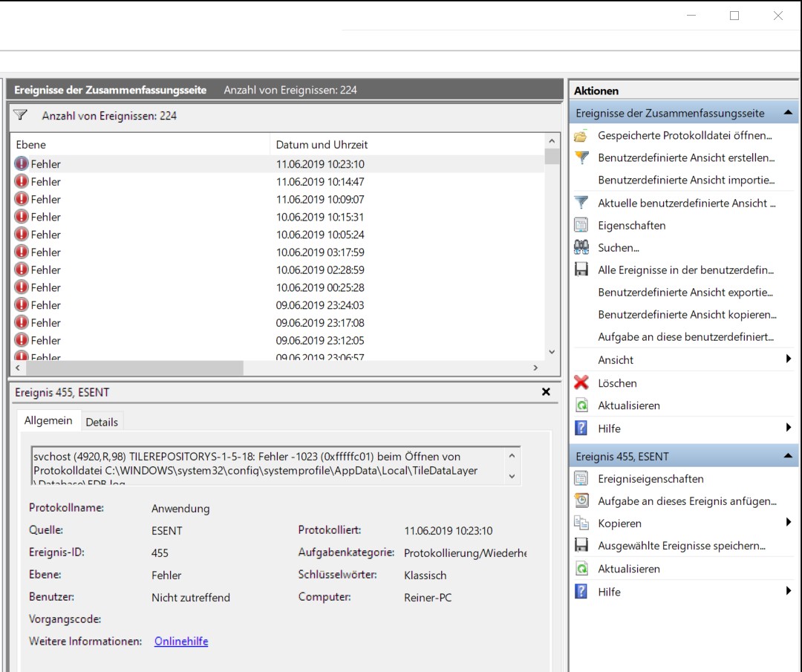Open the Ansicht menu entry
Screen dimensions: 802x672
tap(616, 360)
